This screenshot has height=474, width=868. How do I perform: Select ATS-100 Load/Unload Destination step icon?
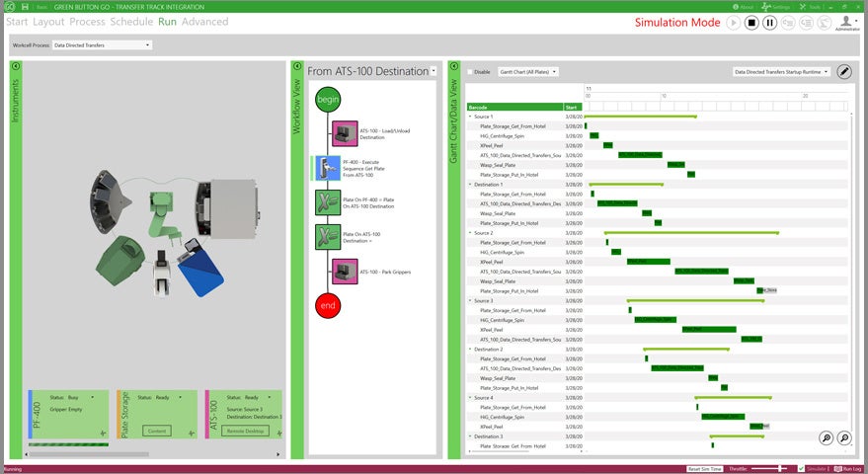pyautogui.click(x=345, y=133)
